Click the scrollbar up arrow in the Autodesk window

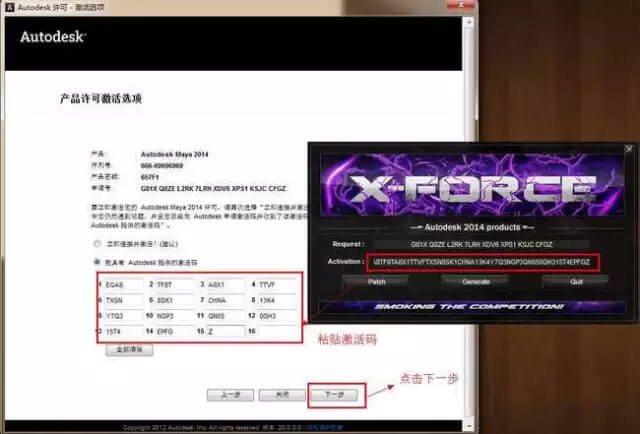[x=469, y=22]
